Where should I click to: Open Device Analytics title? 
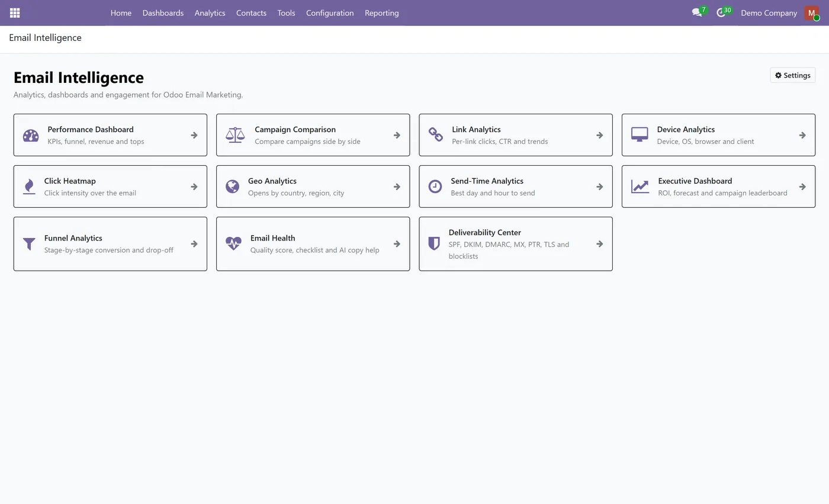(x=686, y=129)
